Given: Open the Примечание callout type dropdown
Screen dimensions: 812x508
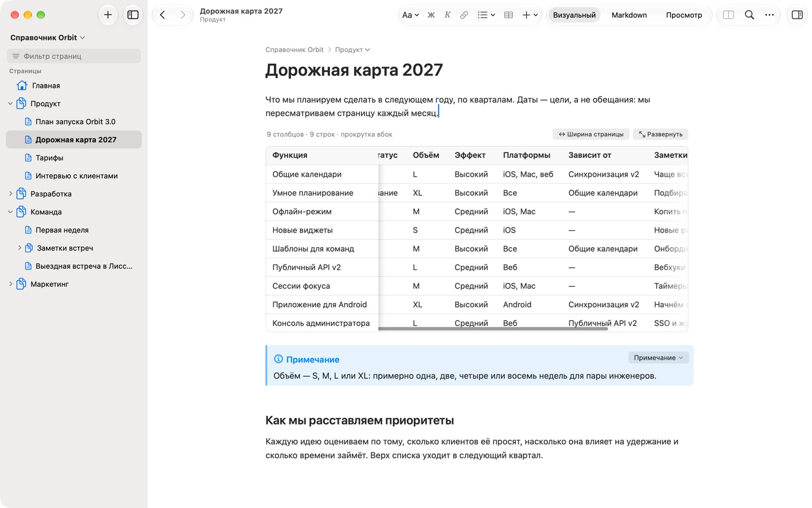Looking at the screenshot, I should (658, 358).
